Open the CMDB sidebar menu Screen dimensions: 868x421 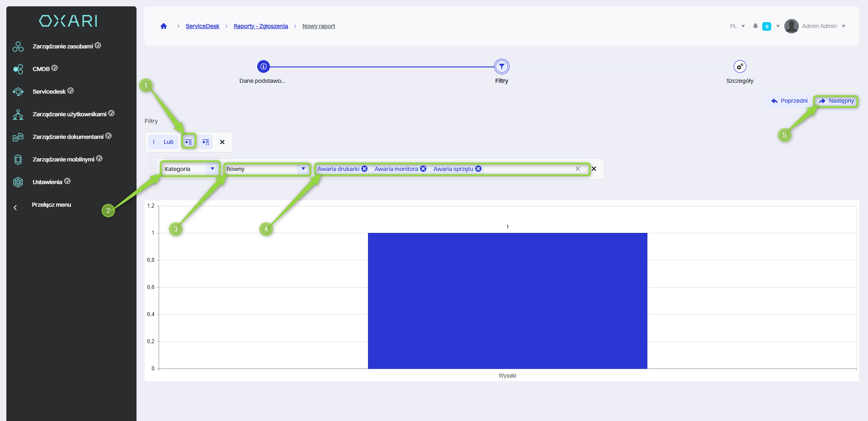(x=41, y=69)
